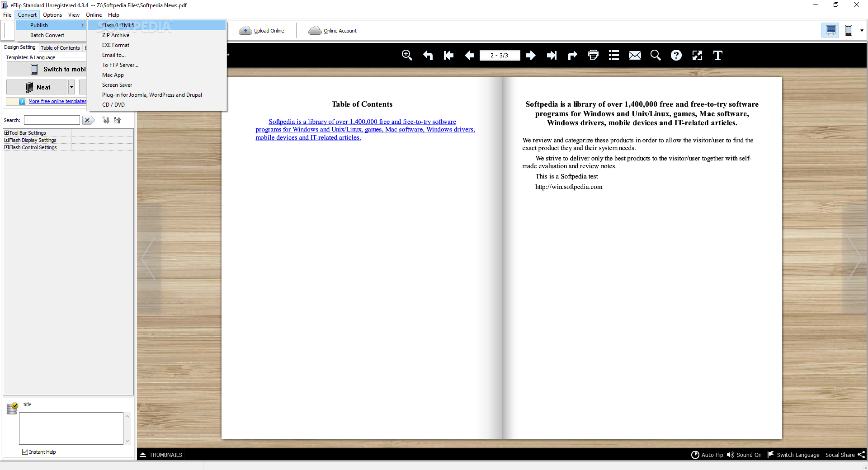Jump to last page icon
868x470 pixels.
pos(552,55)
